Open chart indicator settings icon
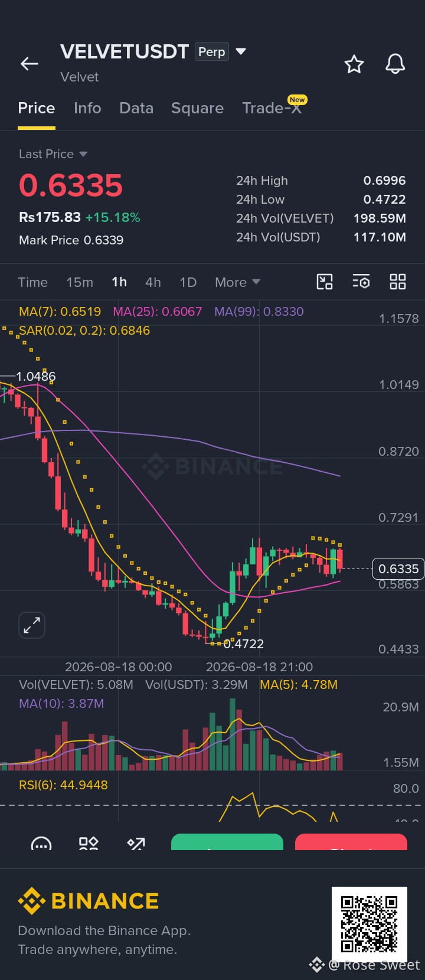The height and width of the screenshot is (980, 425). 361,282
